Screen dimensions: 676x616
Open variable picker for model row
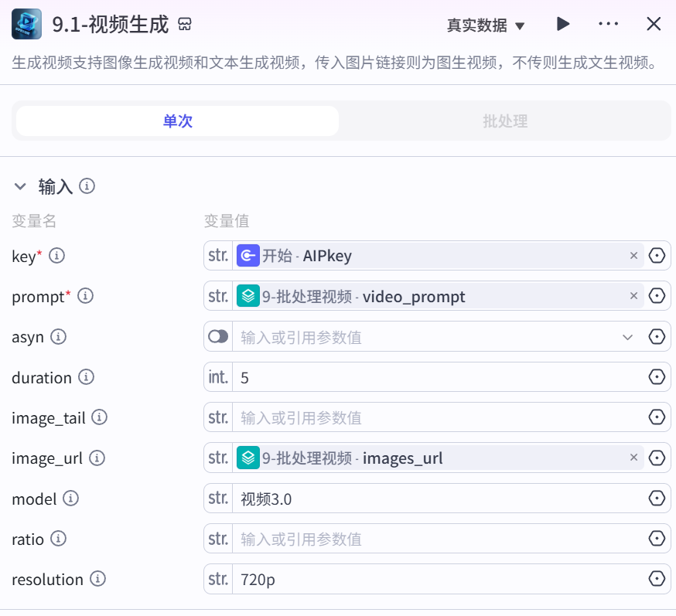coord(657,499)
